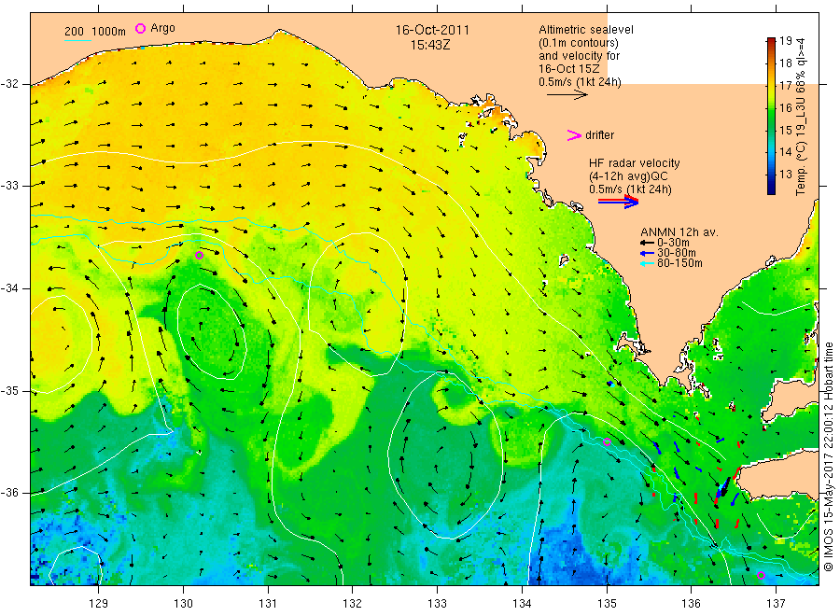Click the 16 tick on temperature scale
The image size is (840, 616).
click(785, 107)
